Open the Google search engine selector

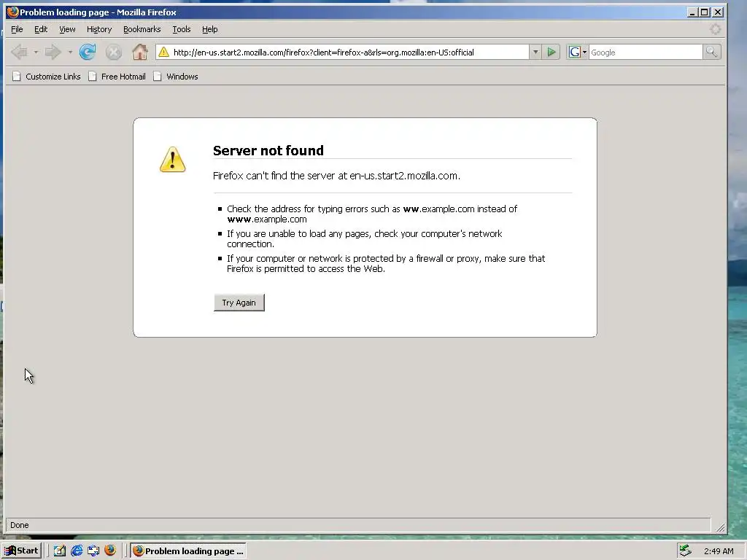pos(578,52)
